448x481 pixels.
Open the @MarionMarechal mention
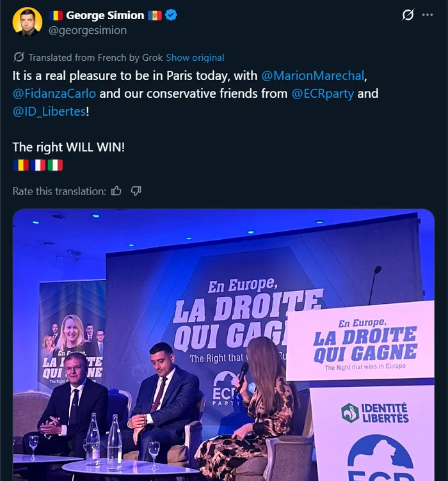tap(313, 75)
